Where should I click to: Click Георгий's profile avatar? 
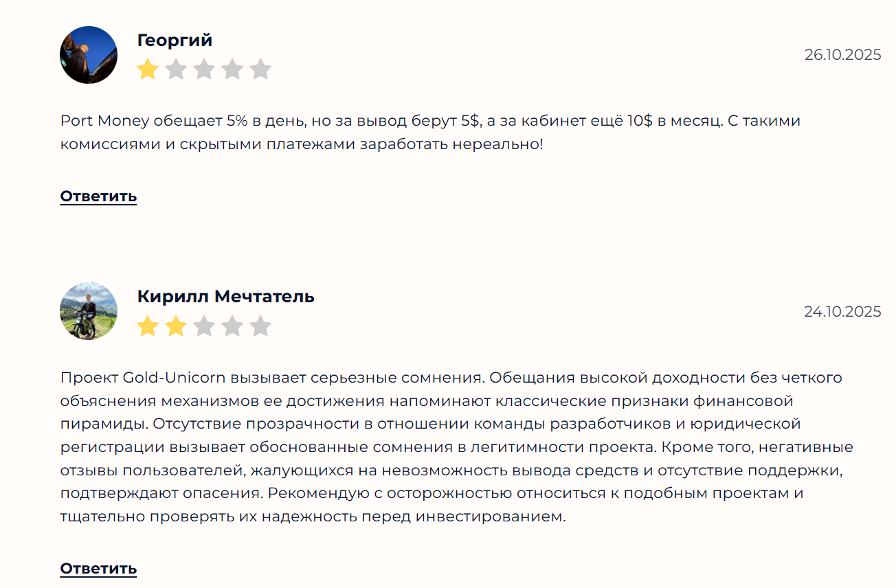pos(88,55)
